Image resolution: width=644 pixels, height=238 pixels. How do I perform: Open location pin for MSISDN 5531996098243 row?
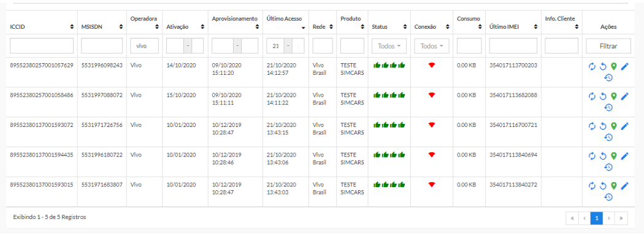[x=613, y=67]
